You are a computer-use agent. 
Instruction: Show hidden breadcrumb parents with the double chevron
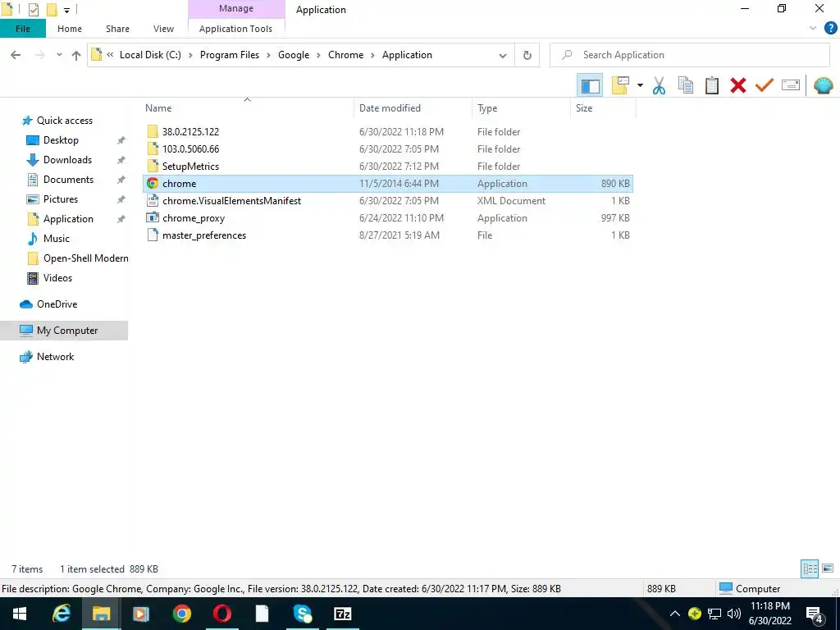(x=110, y=55)
